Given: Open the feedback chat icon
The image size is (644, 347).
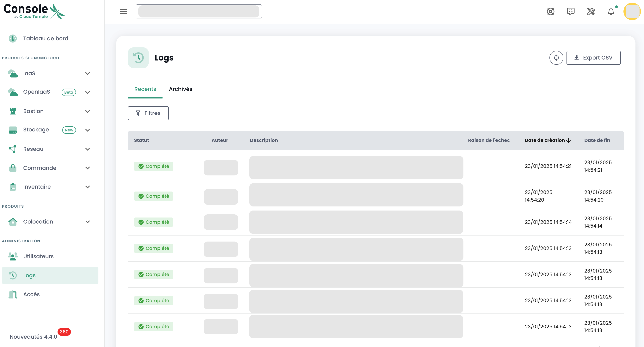Looking at the screenshot, I should coord(571,11).
